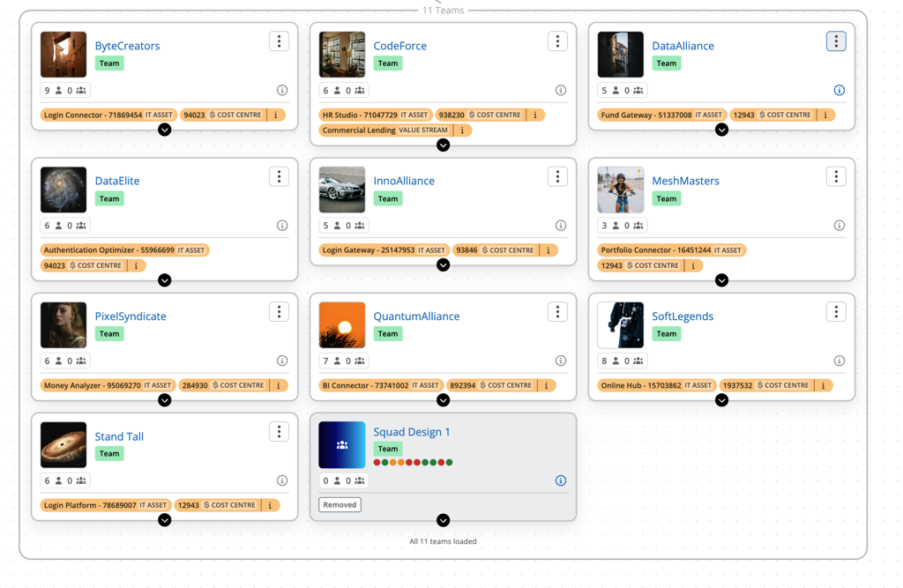Show info for the PixelSyndicate team

[282, 361]
